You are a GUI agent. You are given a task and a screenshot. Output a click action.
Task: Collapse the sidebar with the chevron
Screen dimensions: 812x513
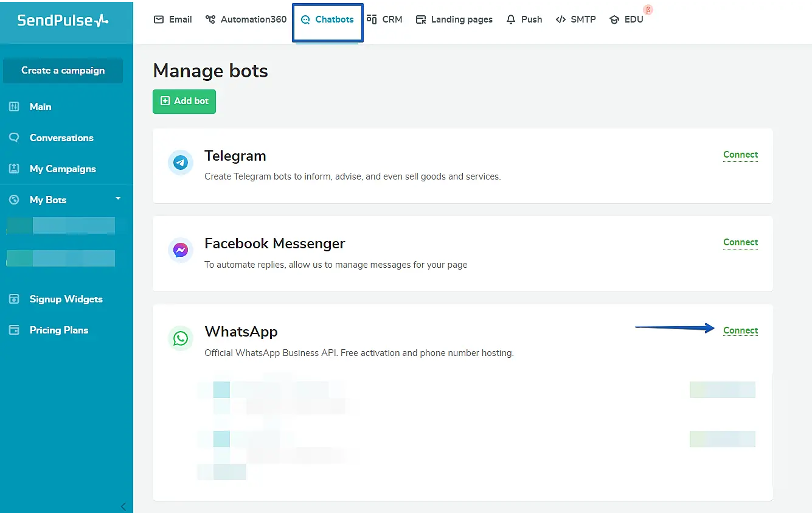(x=123, y=506)
